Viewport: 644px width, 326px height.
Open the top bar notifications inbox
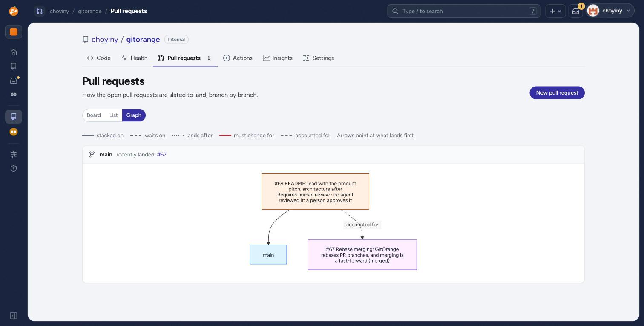[575, 11]
